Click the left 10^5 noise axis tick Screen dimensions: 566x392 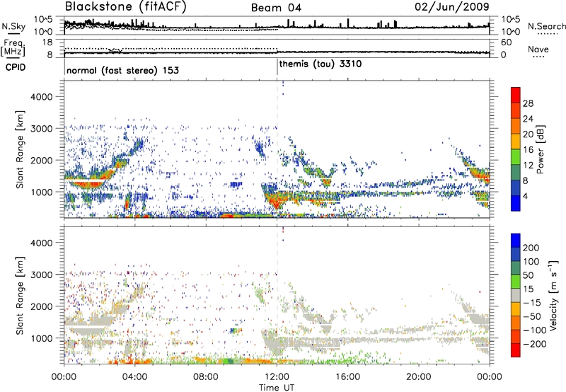click(x=44, y=20)
